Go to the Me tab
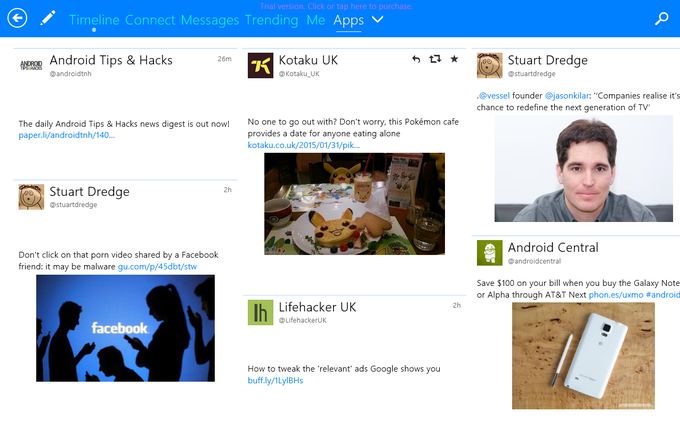This screenshot has width=680, height=428. point(316,20)
